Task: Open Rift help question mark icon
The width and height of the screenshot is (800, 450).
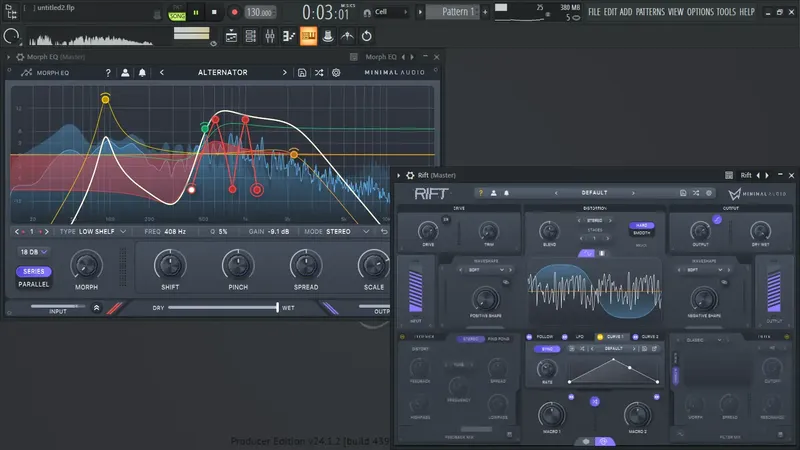Action: click(480, 192)
